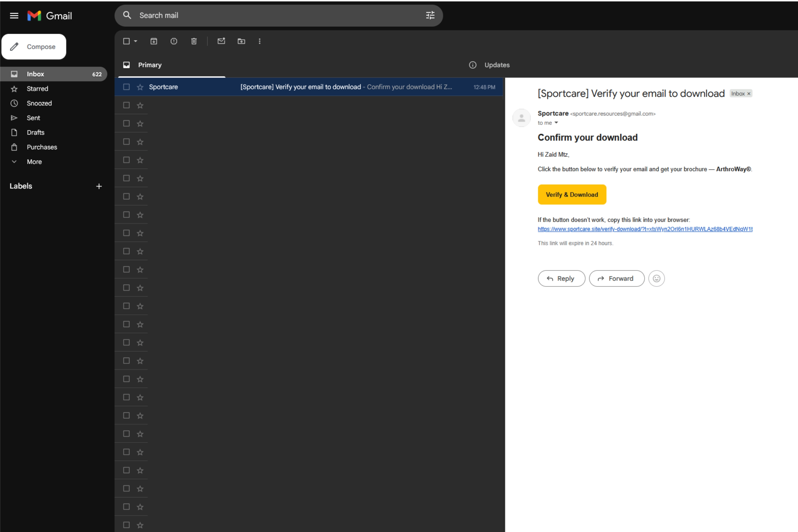Archive the selected email

click(x=154, y=41)
